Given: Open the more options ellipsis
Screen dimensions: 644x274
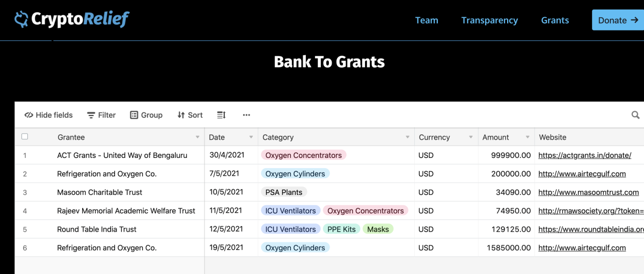Looking at the screenshot, I should click(246, 115).
